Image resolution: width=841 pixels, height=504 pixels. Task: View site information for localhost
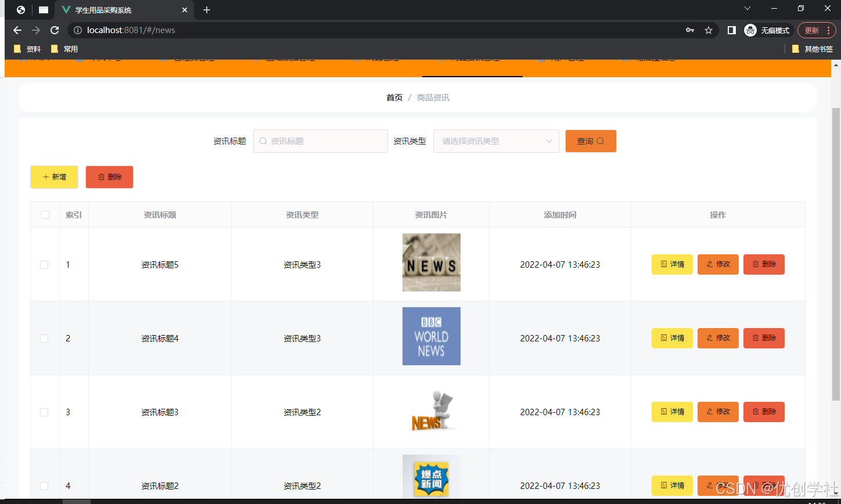point(78,30)
